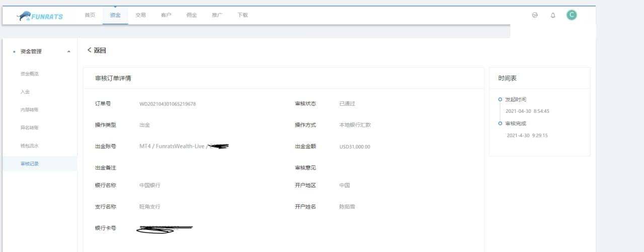Click the 审核订单详情 heading
644x252 pixels.
[x=114, y=78]
